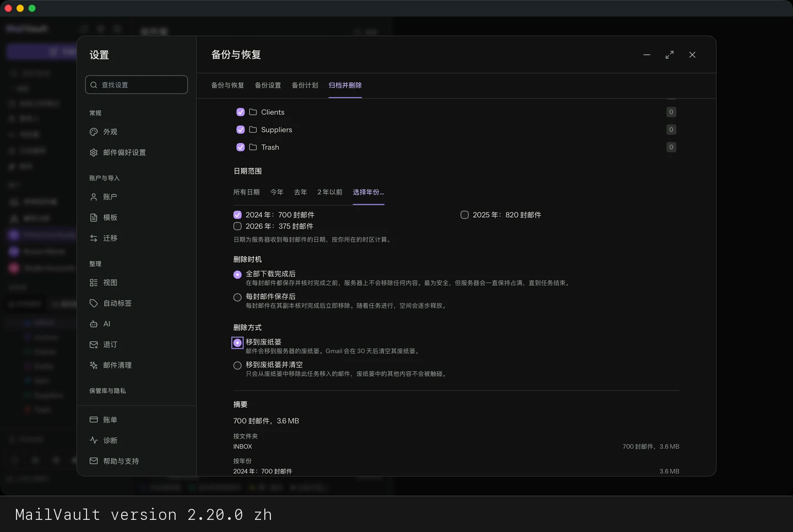
Task: Click the 帮助与支持 envelope icon
Action: point(94,461)
